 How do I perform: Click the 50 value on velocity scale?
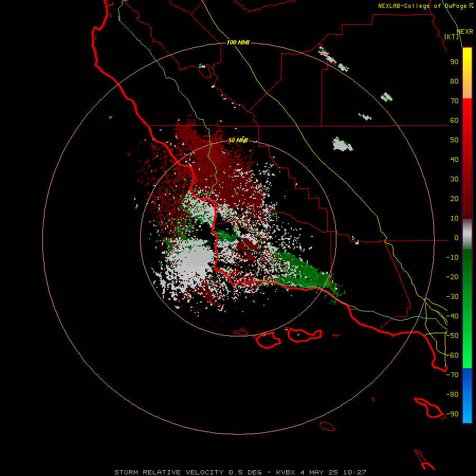coord(454,140)
